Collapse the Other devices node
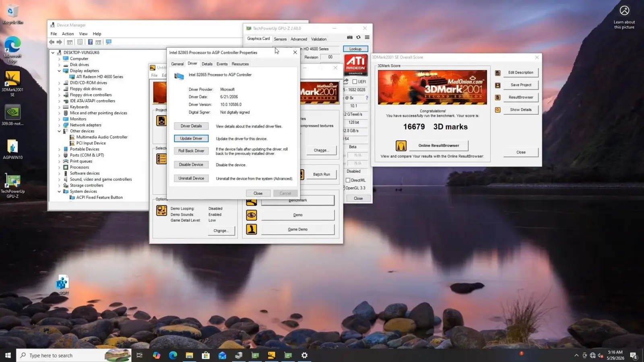644x362 pixels. [x=59, y=131]
